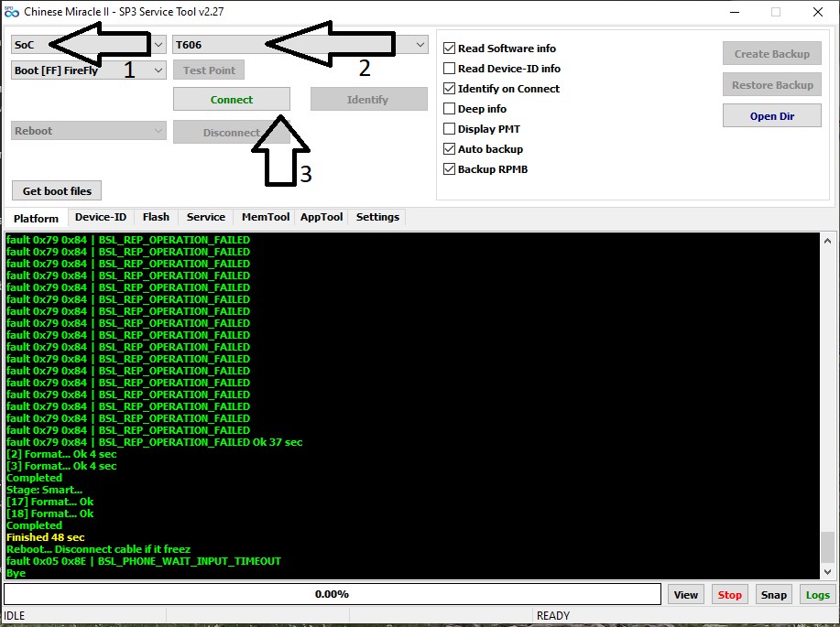
Task: Enable Deep info checkbox
Action: [450, 109]
